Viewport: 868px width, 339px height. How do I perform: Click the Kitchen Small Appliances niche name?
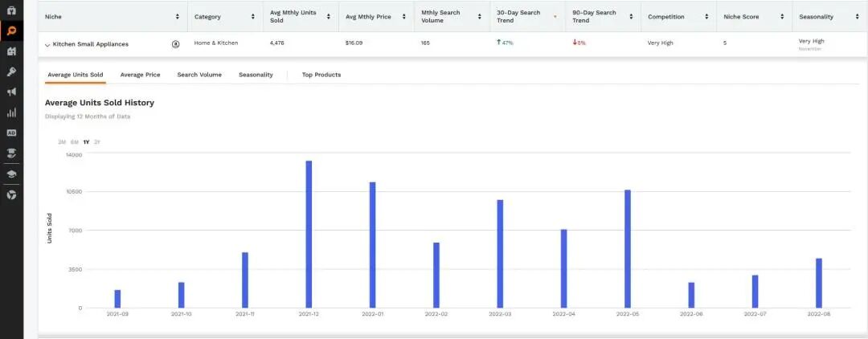tap(90, 44)
